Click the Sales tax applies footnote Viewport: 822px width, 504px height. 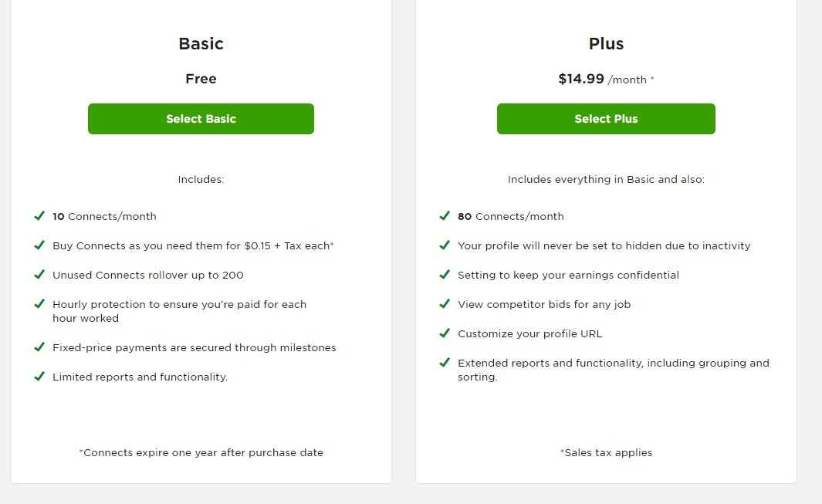[606, 453]
